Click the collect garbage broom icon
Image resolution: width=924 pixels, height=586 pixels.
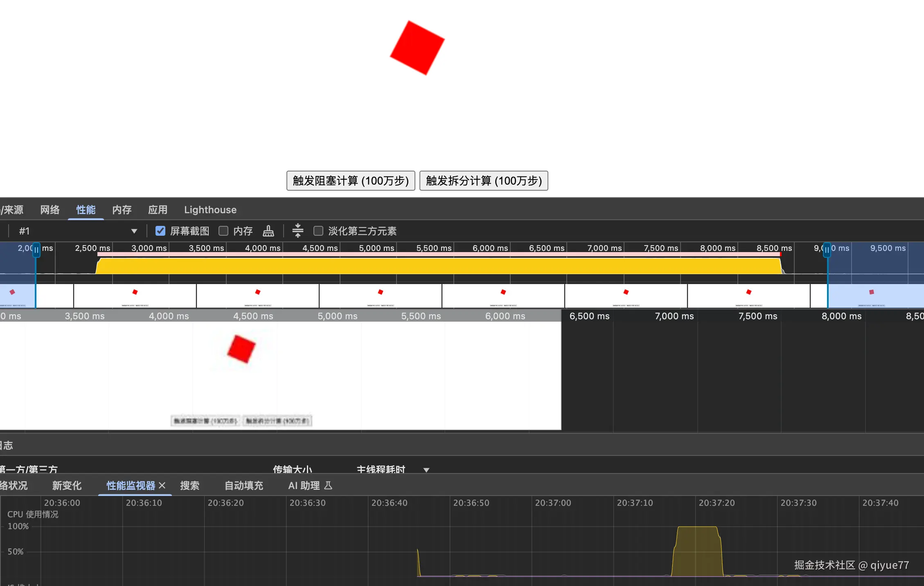point(268,231)
